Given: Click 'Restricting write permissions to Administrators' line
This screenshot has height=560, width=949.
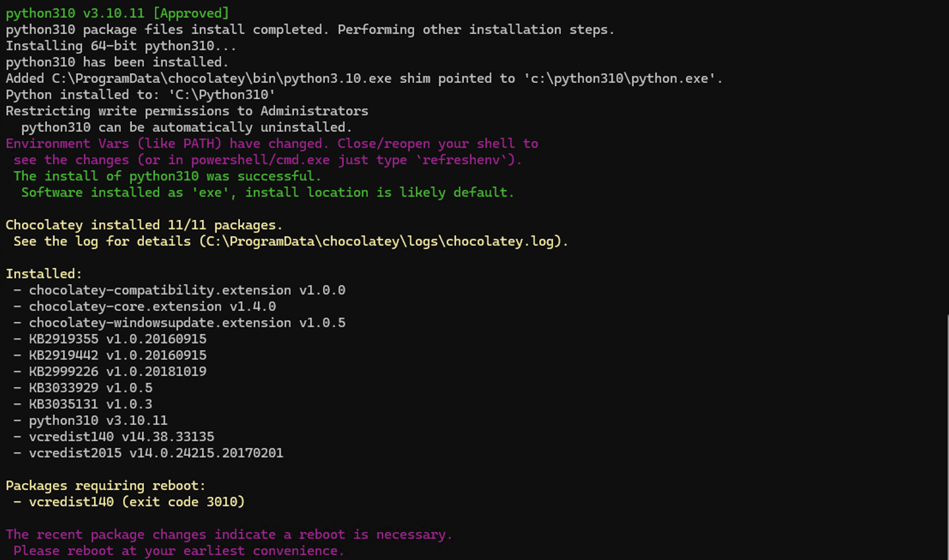Looking at the screenshot, I should [187, 111].
